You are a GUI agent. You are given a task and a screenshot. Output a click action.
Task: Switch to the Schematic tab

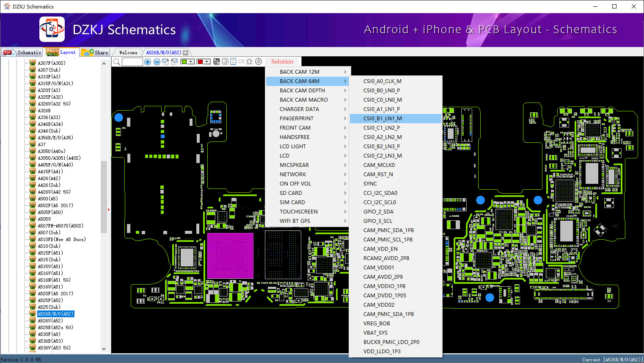coord(23,53)
